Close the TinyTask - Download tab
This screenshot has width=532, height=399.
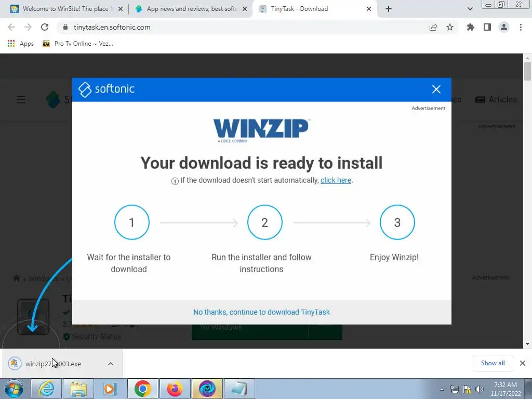[x=369, y=9]
